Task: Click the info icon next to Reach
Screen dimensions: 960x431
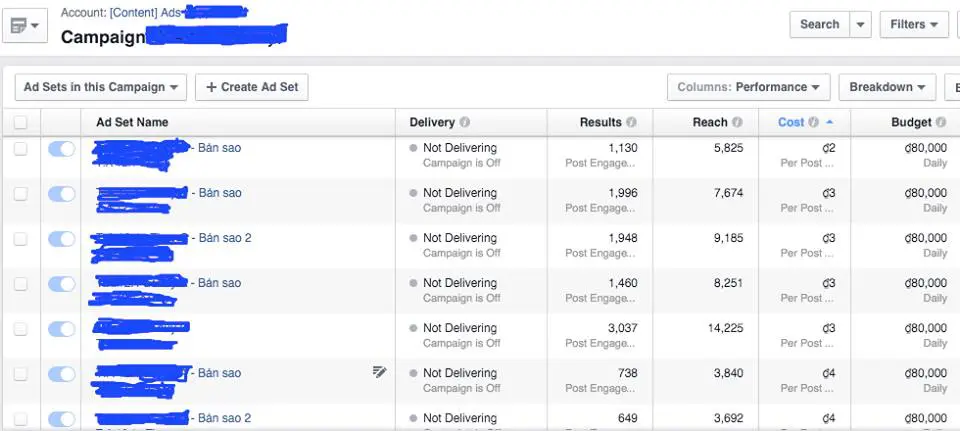Action: coord(737,122)
